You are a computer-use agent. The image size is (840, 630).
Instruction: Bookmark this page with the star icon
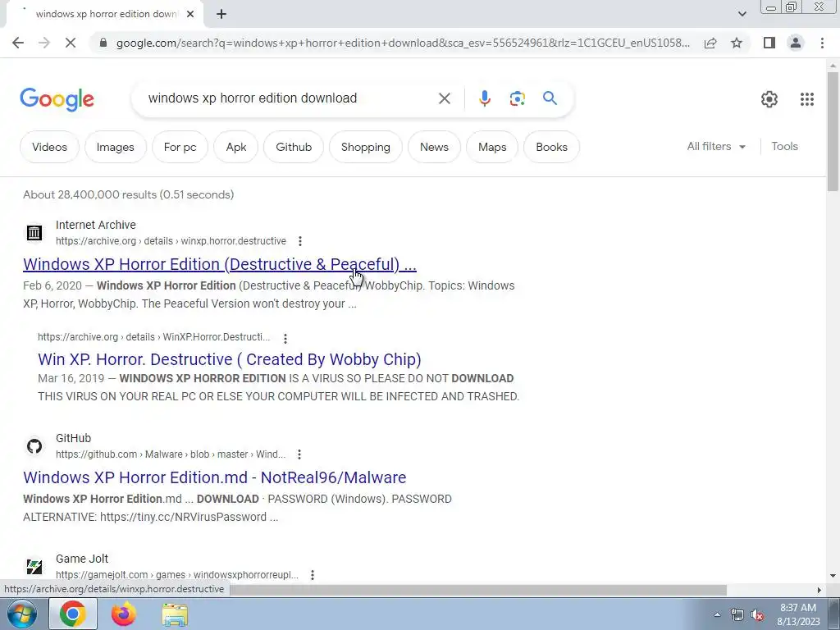[x=737, y=43]
